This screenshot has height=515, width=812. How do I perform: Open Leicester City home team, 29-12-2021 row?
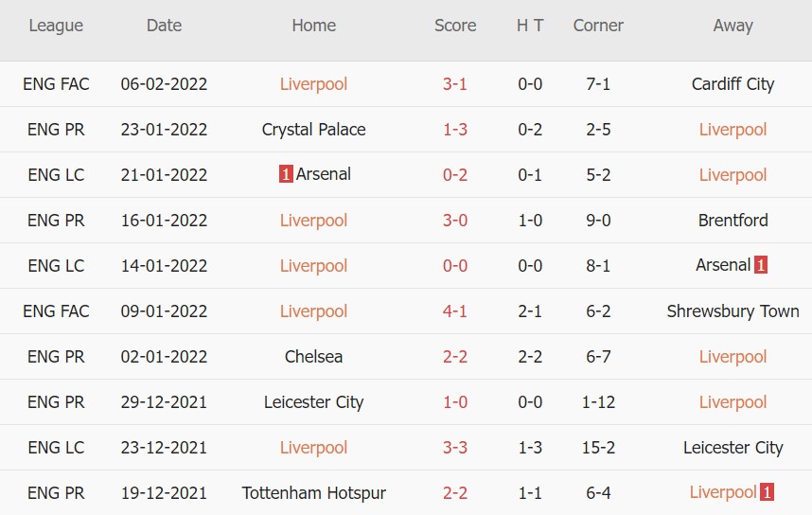(313, 402)
